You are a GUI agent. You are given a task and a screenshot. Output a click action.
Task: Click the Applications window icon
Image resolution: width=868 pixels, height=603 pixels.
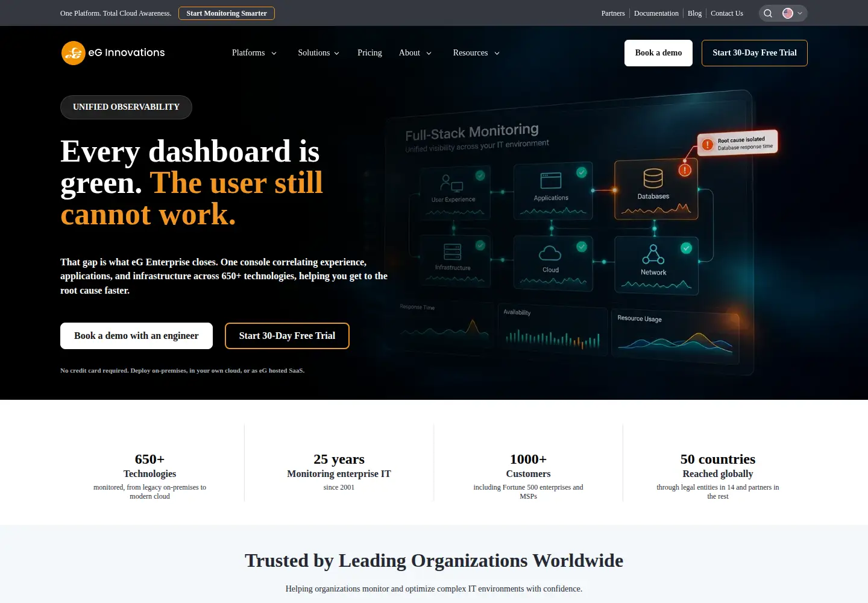[551, 180]
